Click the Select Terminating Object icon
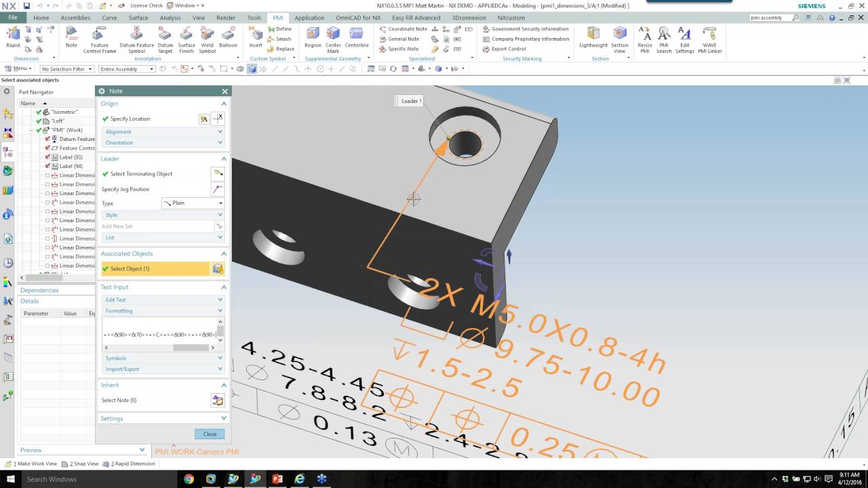The width and height of the screenshot is (868, 488). (218, 174)
